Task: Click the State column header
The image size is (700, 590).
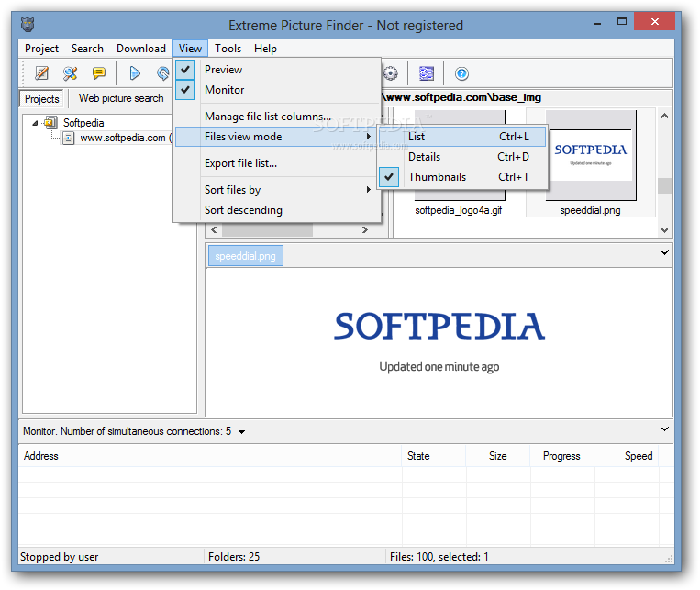Action: (x=433, y=456)
